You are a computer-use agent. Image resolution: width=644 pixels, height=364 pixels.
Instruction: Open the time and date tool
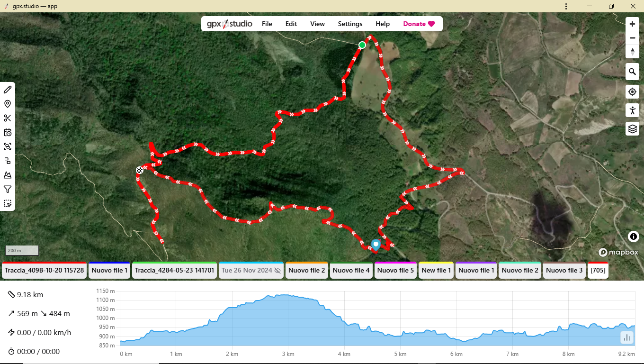coord(8,133)
